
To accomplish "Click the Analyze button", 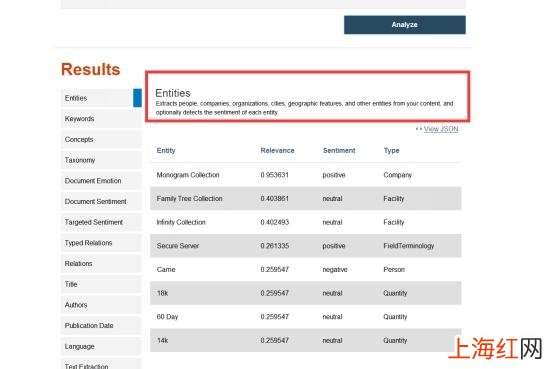I will (x=405, y=25).
